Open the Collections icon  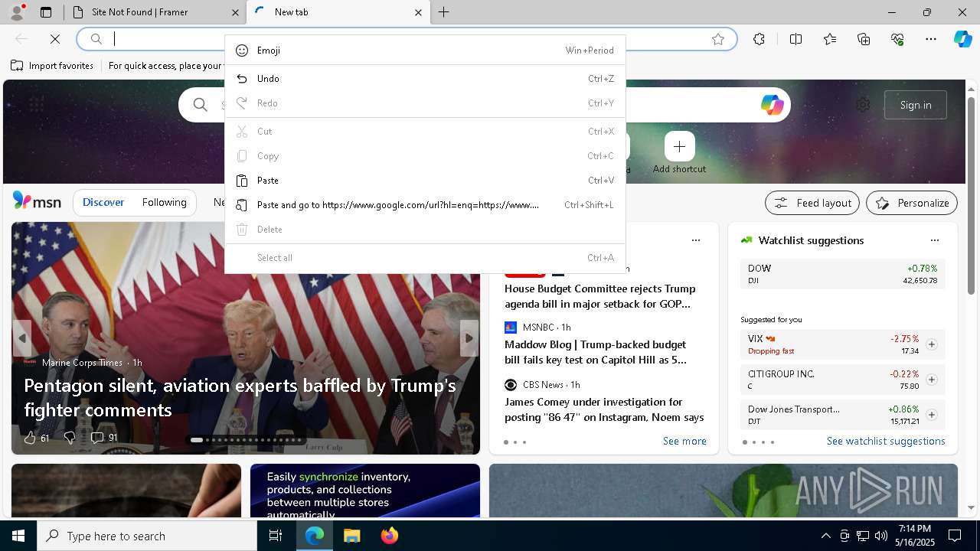pos(864,39)
